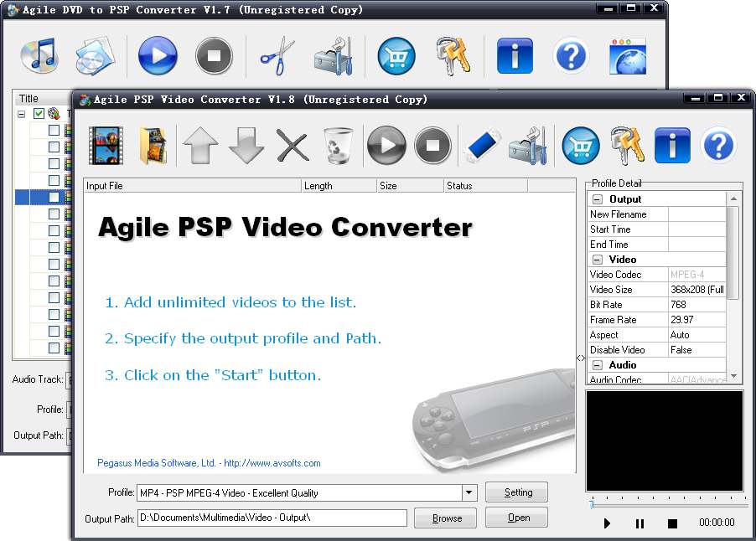Pause the preview video
The width and height of the screenshot is (756, 541).
(x=639, y=523)
